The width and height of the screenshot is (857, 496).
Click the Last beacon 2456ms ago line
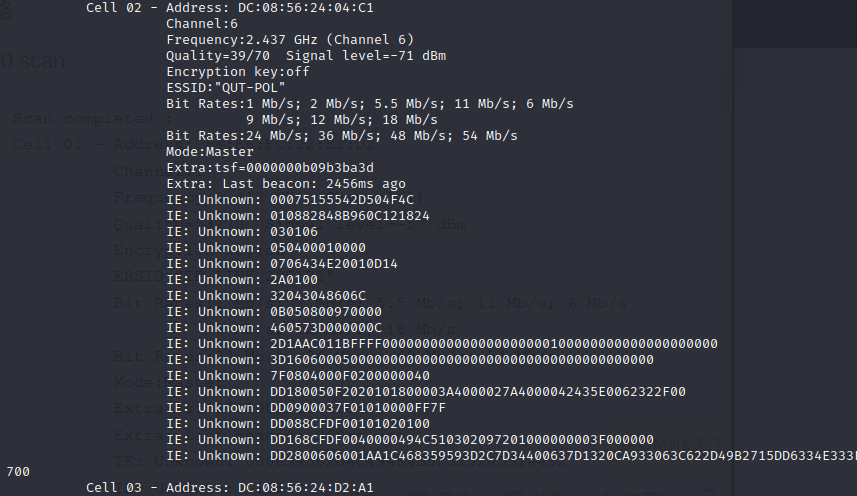point(285,183)
